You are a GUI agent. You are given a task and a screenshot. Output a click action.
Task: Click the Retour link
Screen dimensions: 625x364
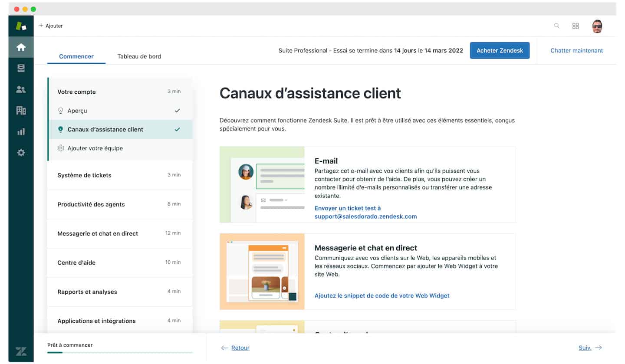(240, 348)
